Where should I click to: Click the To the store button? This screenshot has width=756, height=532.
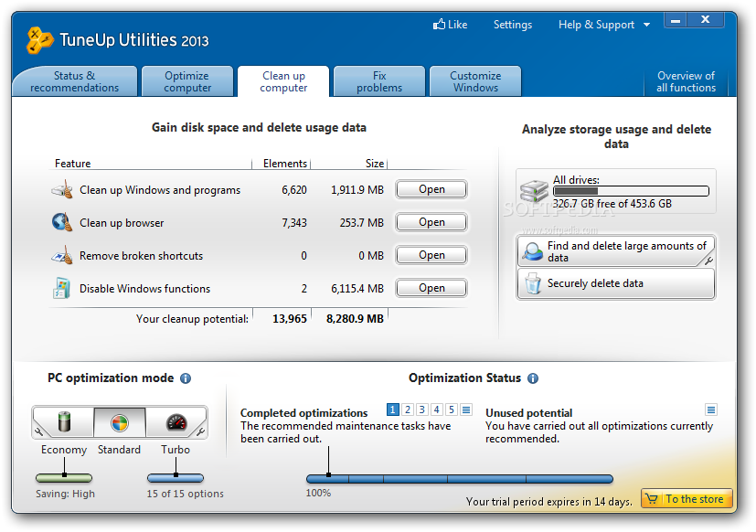coord(687,498)
